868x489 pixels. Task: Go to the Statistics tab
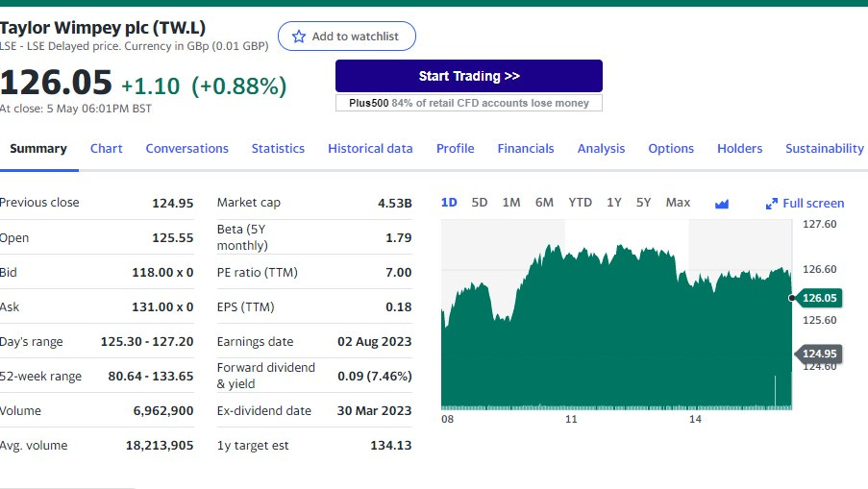coord(278,148)
